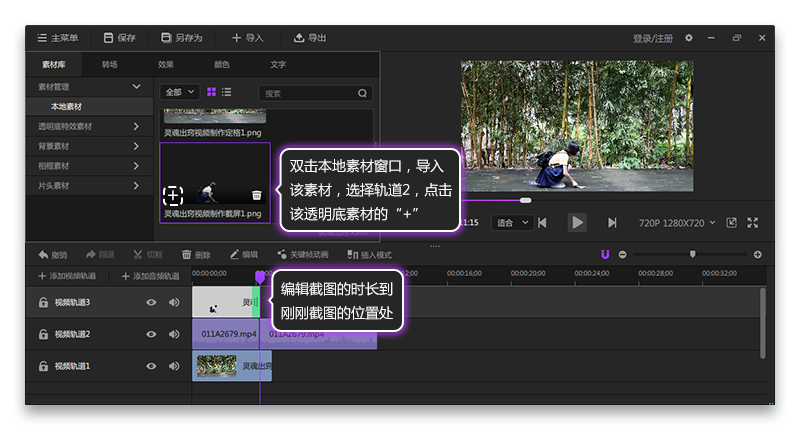Open the 关键帧动画 keyframe animation tool

pos(303,254)
